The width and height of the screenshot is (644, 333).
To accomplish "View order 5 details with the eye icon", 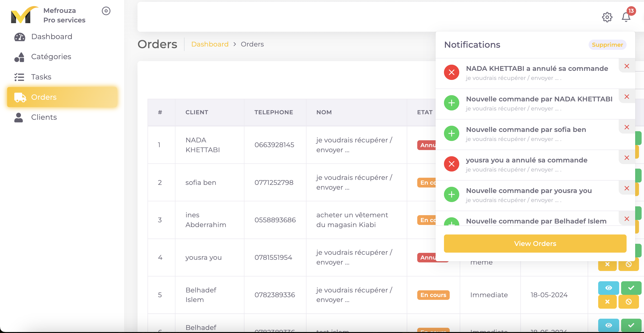I will click(608, 288).
